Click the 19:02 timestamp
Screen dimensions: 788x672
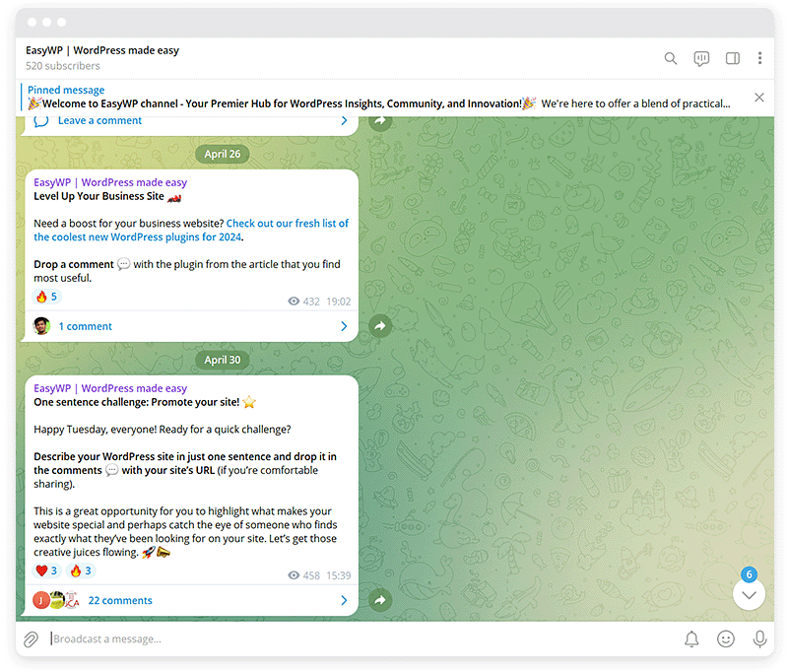339,302
